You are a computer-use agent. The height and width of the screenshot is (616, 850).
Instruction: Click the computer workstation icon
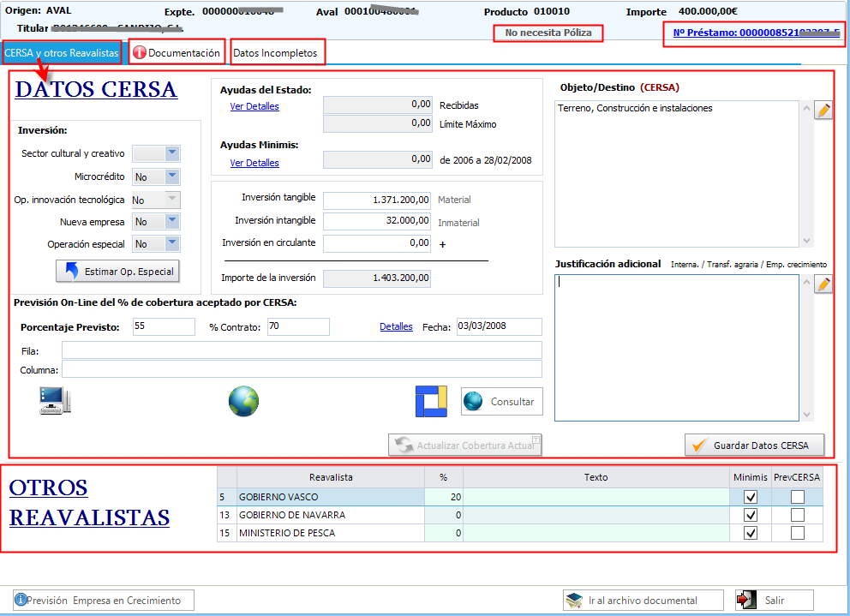[55, 401]
